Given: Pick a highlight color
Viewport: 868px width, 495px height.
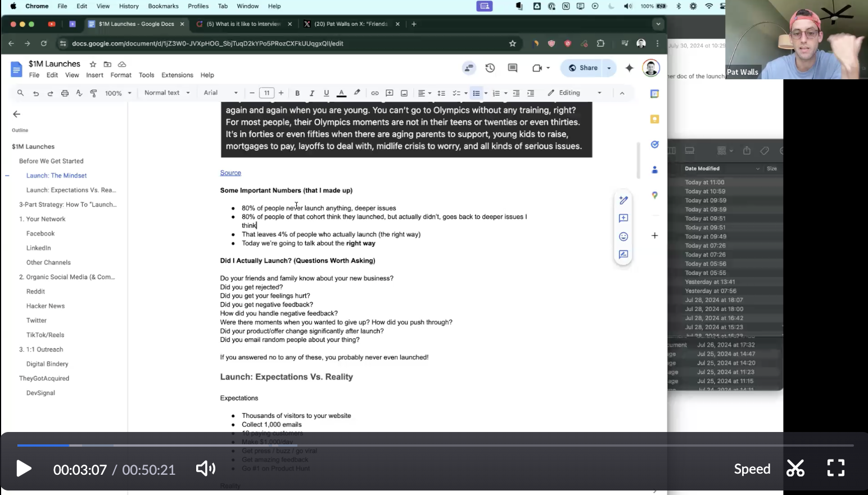Looking at the screenshot, I should (x=357, y=93).
